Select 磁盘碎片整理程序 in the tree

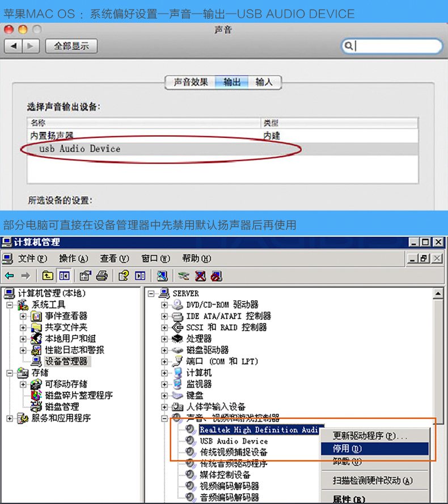(79, 396)
